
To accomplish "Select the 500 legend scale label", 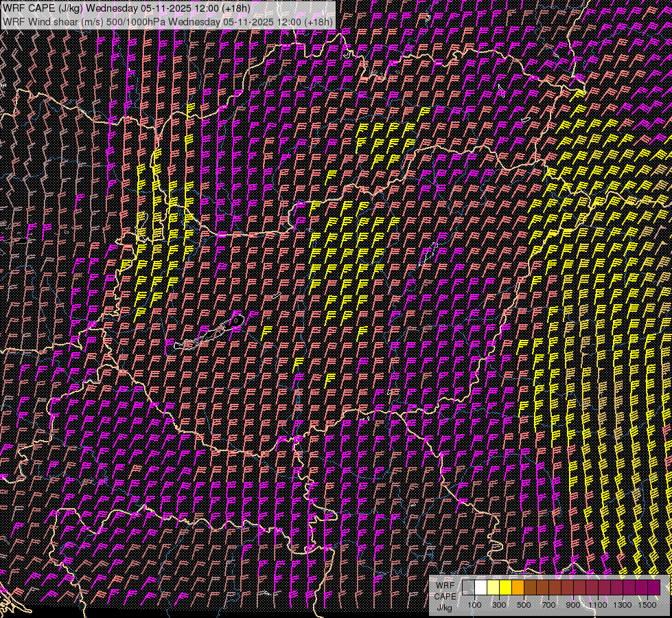I will tap(524, 604).
